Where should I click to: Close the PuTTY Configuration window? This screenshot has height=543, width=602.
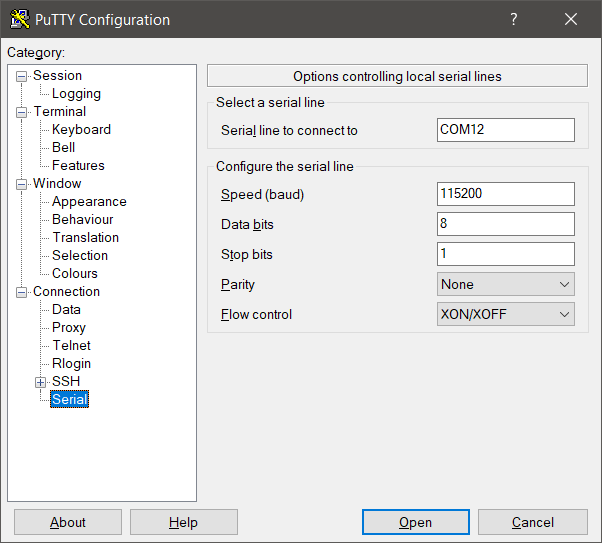(571, 19)
